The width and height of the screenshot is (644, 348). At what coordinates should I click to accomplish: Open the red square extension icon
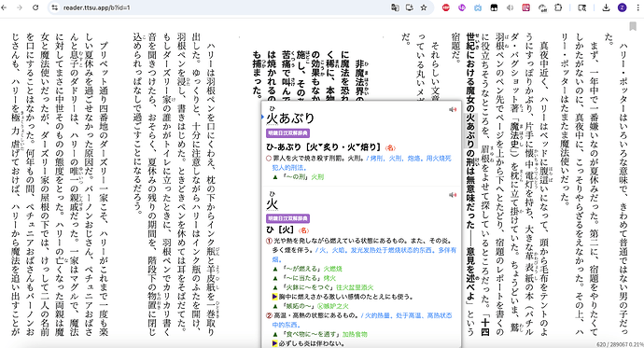tap(525, 7)
